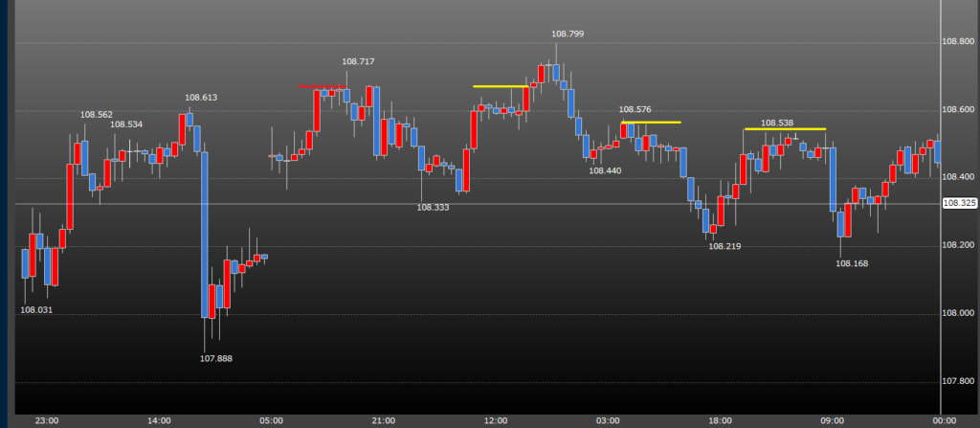Click the 12:00 time axis label
Image resolution: width=980 pixels, height=428 pixels.
(x=496, y=420)
